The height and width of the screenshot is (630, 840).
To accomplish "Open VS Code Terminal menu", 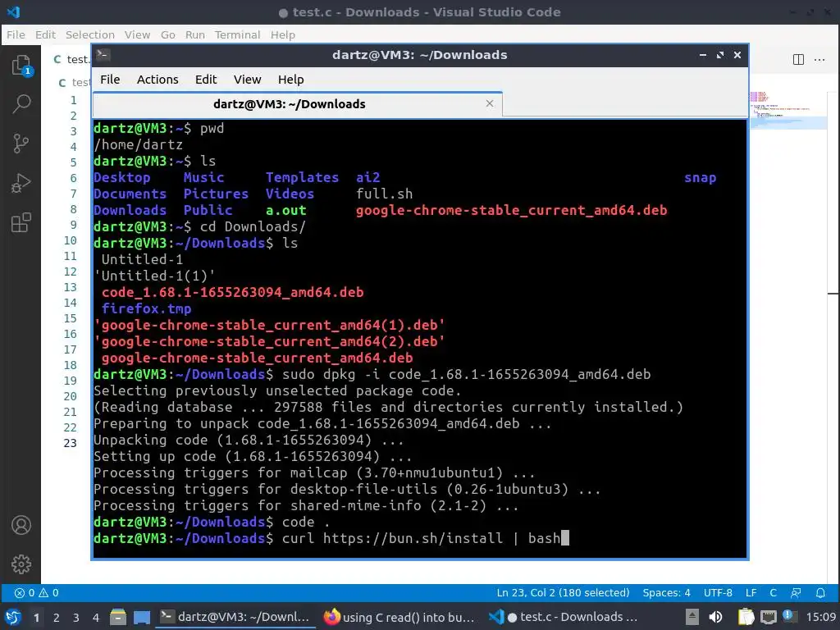I will (237, 34).
